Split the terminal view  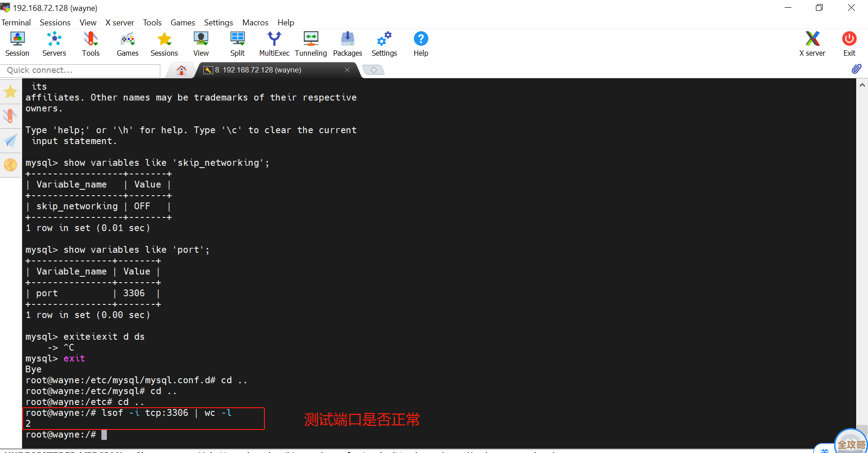tap(237, 43)
